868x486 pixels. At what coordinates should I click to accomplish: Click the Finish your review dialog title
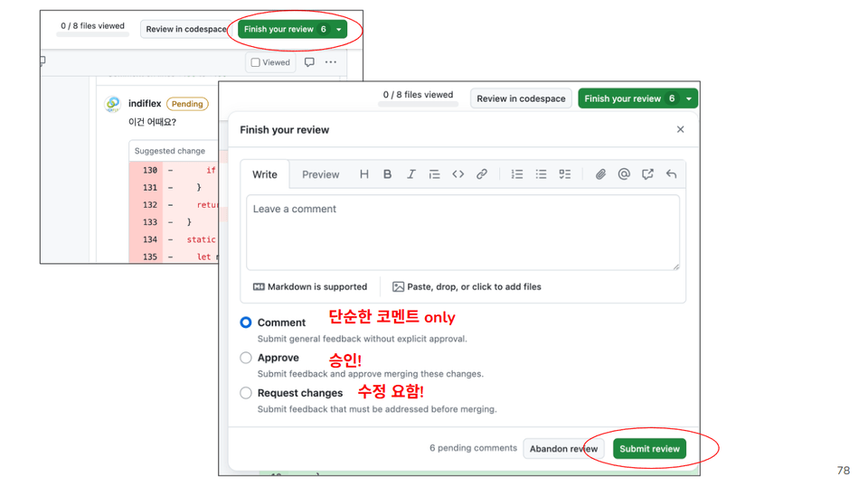click(x=285, y=130)
